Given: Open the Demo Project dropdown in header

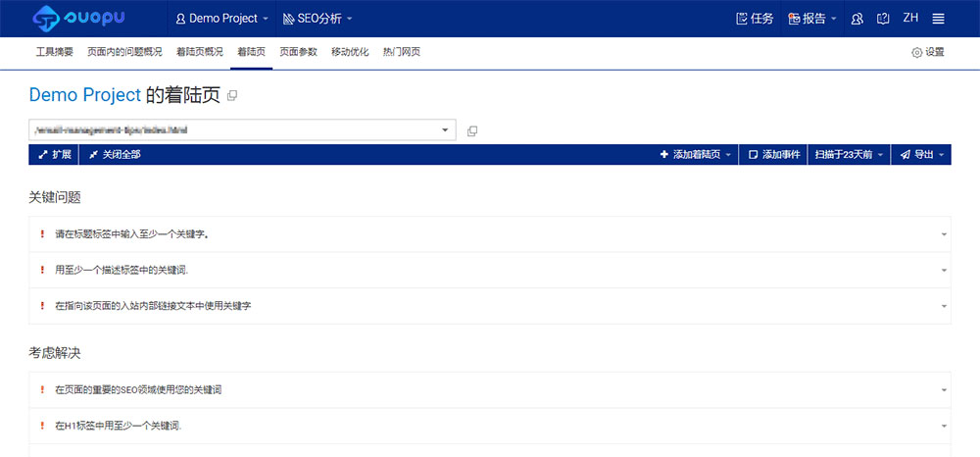Looking at the screenshot, I should click(x=222, y=19).
